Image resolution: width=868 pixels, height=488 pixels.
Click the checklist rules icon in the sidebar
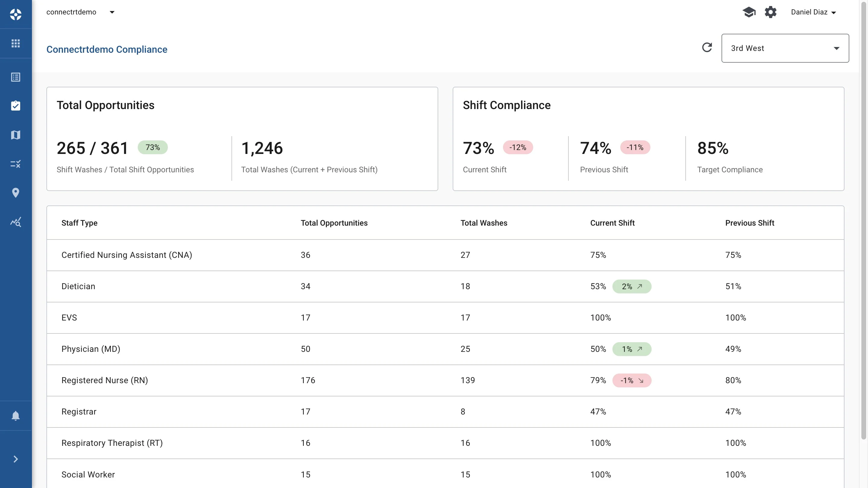click(15, 164)
